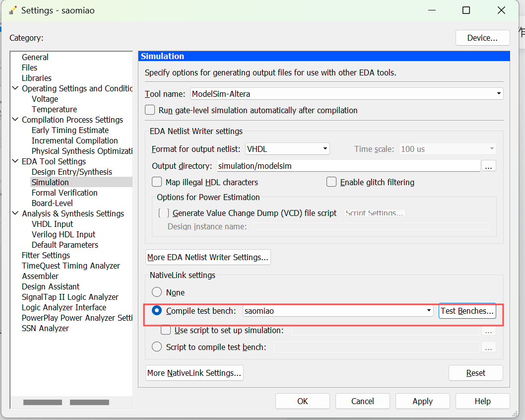Open the Test Benches... dialog

click(x=467, y=311)
